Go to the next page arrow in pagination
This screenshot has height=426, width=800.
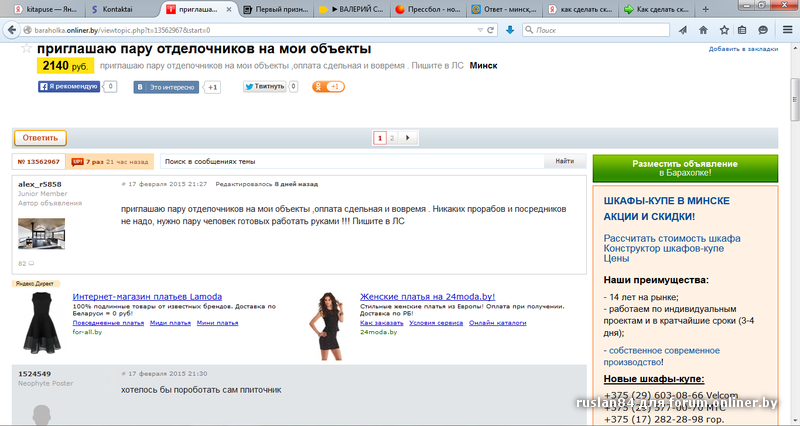coord(409,138)
